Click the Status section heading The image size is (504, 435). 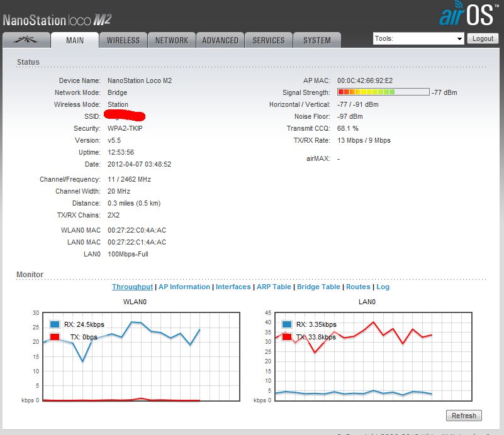(28, 62)
